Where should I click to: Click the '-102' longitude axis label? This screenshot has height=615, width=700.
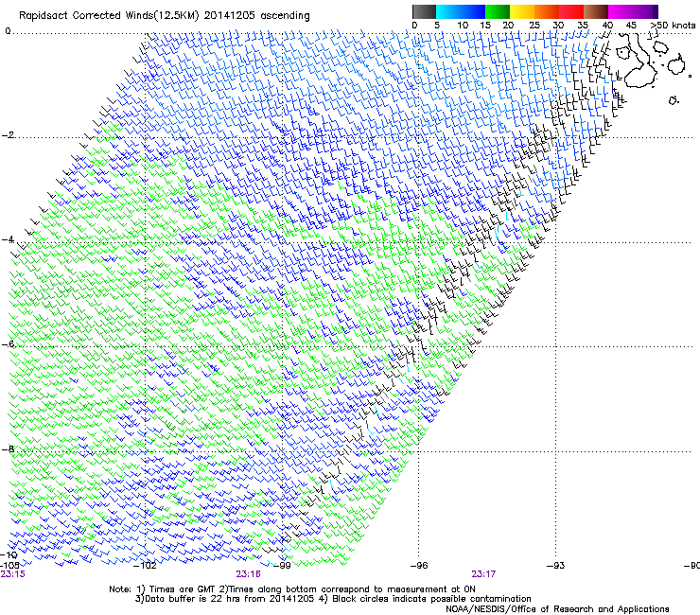tap(145, 566)
